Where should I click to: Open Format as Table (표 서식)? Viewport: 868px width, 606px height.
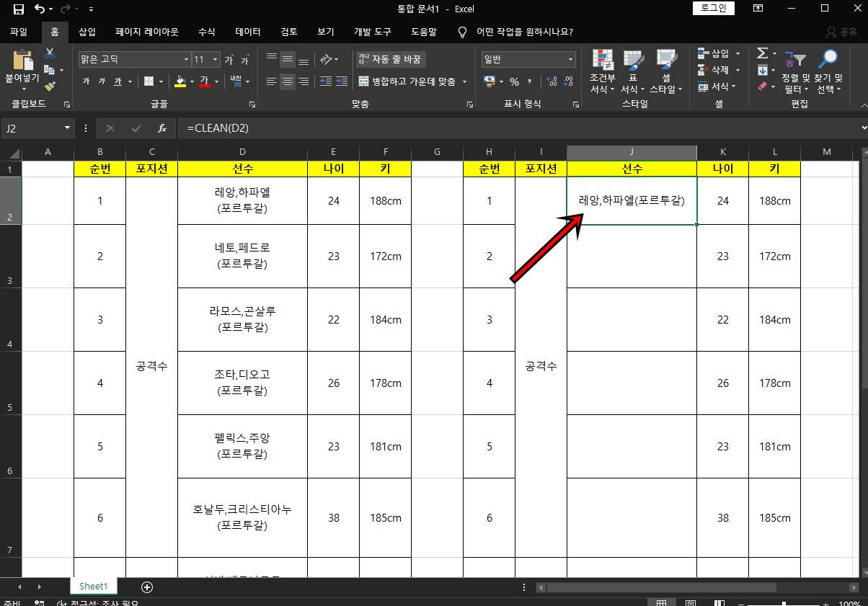pyautogui.click(x=633, y=72)
